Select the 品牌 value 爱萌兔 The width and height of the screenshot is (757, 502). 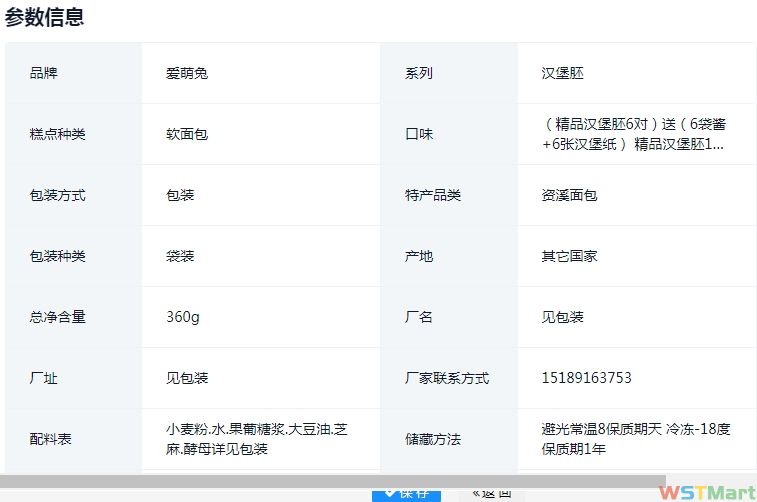(187, 73)
